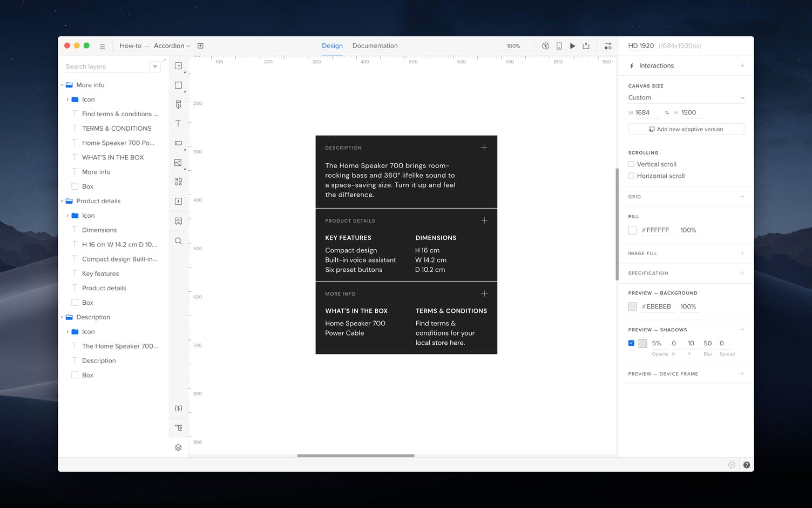Open the Export/Share panel
The width and height of the screenshot is (812, 508).
[x=586, y=46]
